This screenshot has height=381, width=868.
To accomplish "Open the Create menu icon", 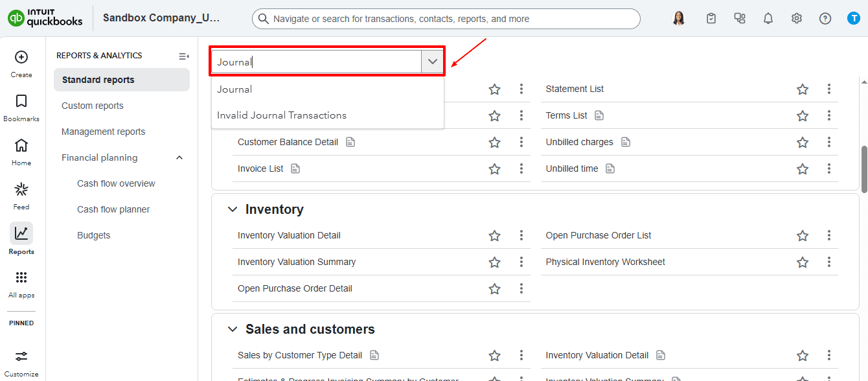I will [21, 57].
